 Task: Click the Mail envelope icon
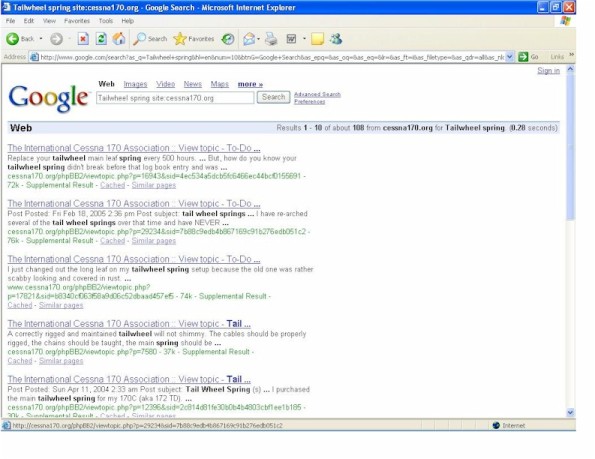tap(249, 39)
